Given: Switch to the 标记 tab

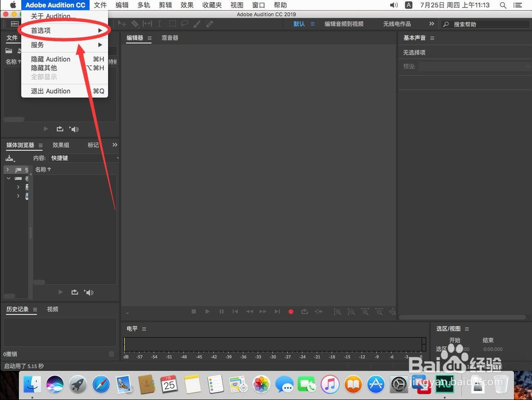Looking at the screenshot, I should coord(93,145).
